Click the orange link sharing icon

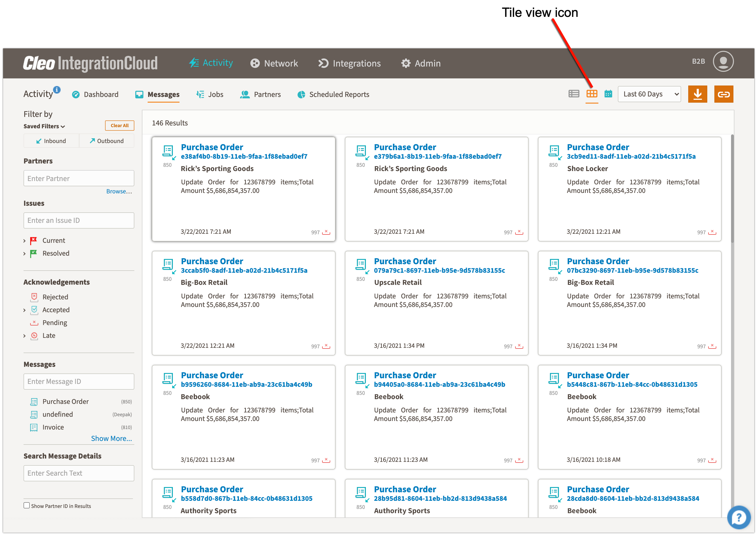click(x=724, y=94)
